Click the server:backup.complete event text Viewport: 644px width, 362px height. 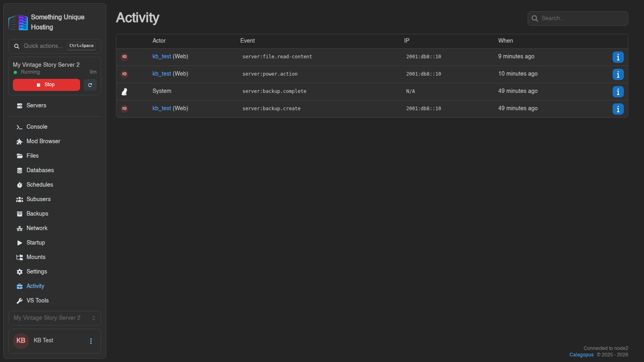point(275,92)
